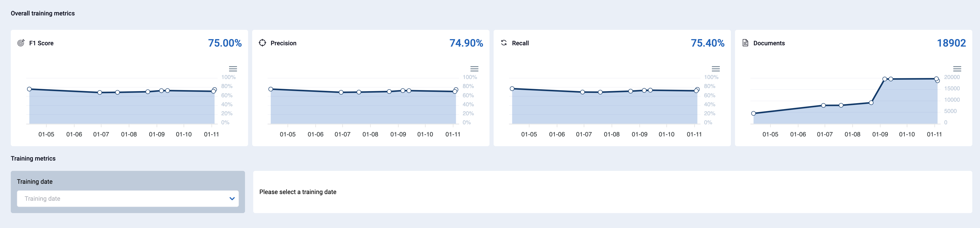The width and height of the screenshot is (980, 228).
Task: Expand the Training date dropdown arrow
Action: [x=232, y=199]
